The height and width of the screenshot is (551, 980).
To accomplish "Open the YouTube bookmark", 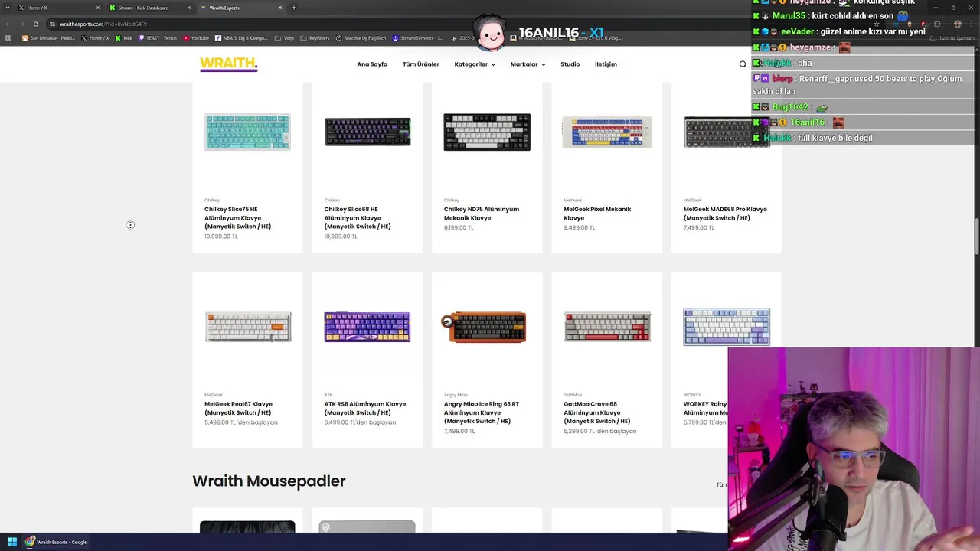I will (x=196, y=38).
